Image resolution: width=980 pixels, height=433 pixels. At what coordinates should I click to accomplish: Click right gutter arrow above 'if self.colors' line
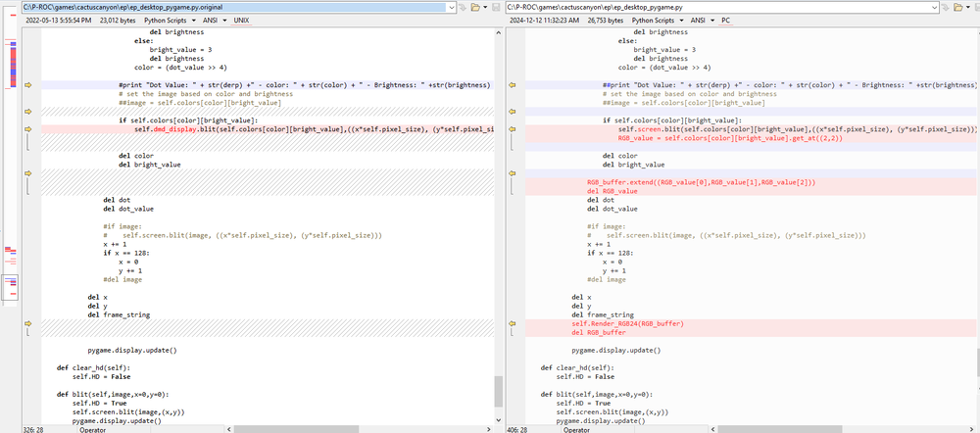[x=512, y=112]
